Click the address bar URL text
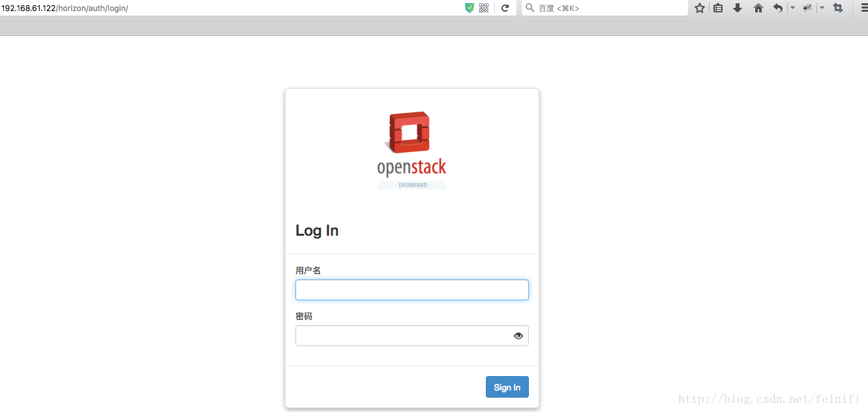 point(65,8)
